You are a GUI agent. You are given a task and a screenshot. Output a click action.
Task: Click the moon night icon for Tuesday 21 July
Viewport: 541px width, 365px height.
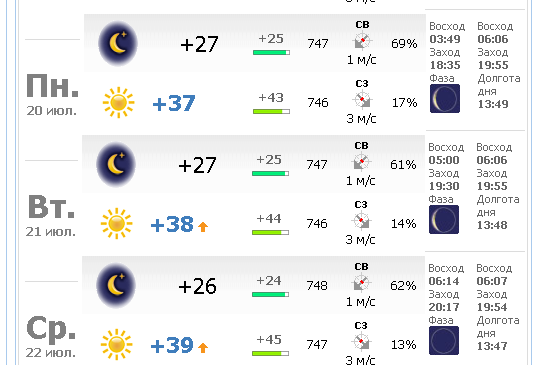pos(116,164)
